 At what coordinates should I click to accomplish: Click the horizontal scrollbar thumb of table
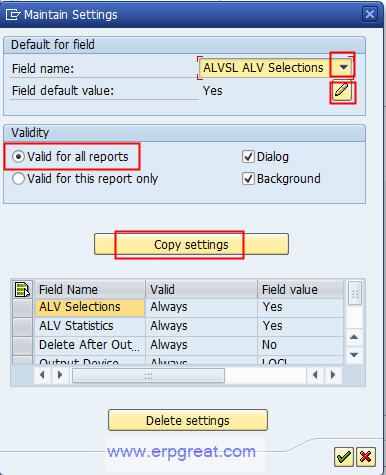coord(148,376)
